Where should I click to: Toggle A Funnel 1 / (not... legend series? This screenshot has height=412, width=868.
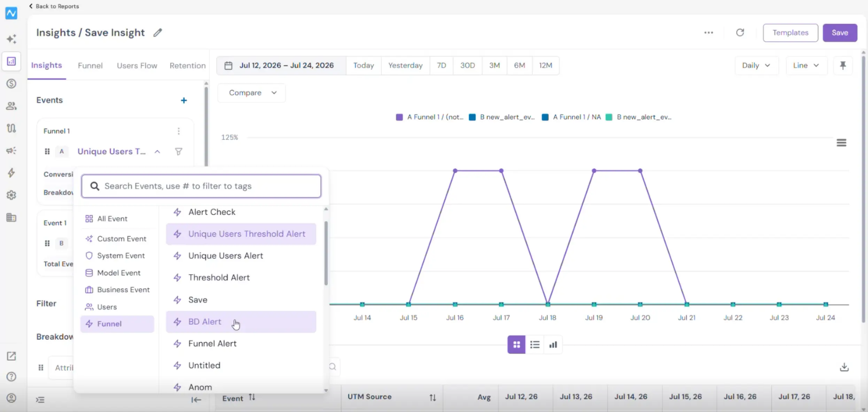[x=430, y=117]
